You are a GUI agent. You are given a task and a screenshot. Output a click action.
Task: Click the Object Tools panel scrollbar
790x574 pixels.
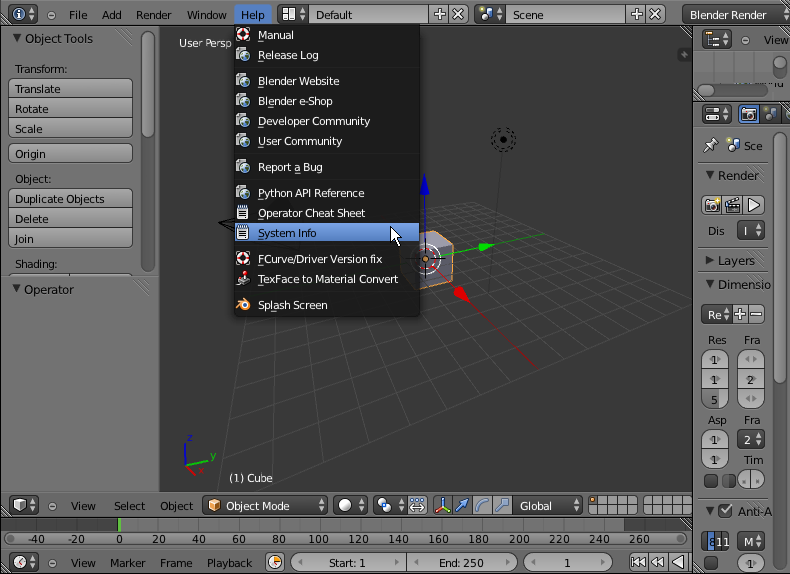(148, 85)
